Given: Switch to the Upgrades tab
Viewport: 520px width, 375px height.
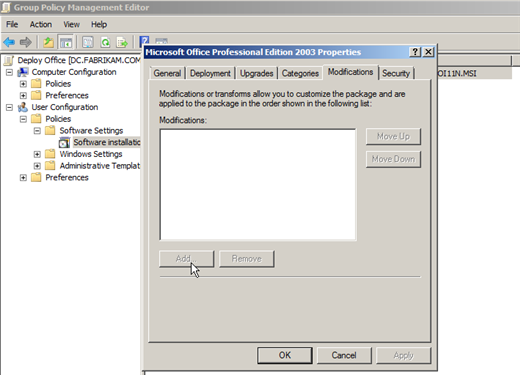Looking at the screenshot, I should tap(257, 73).
